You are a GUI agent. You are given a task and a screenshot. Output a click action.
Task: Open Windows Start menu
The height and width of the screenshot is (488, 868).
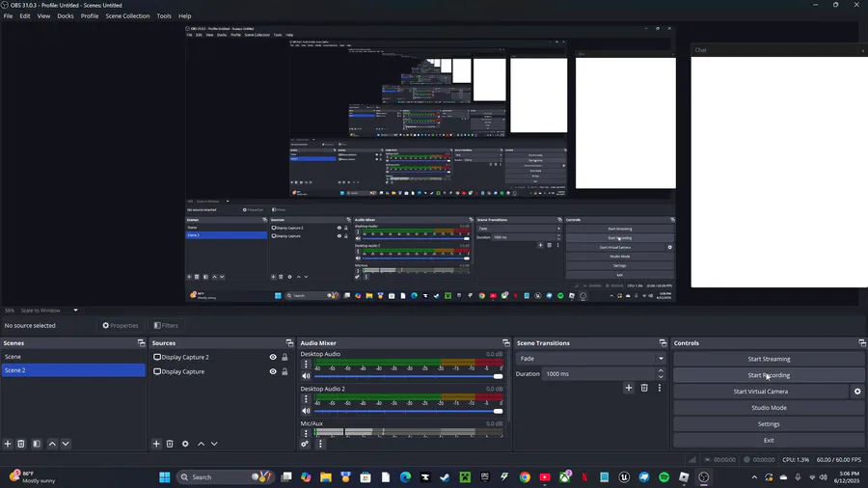(164, 477)
